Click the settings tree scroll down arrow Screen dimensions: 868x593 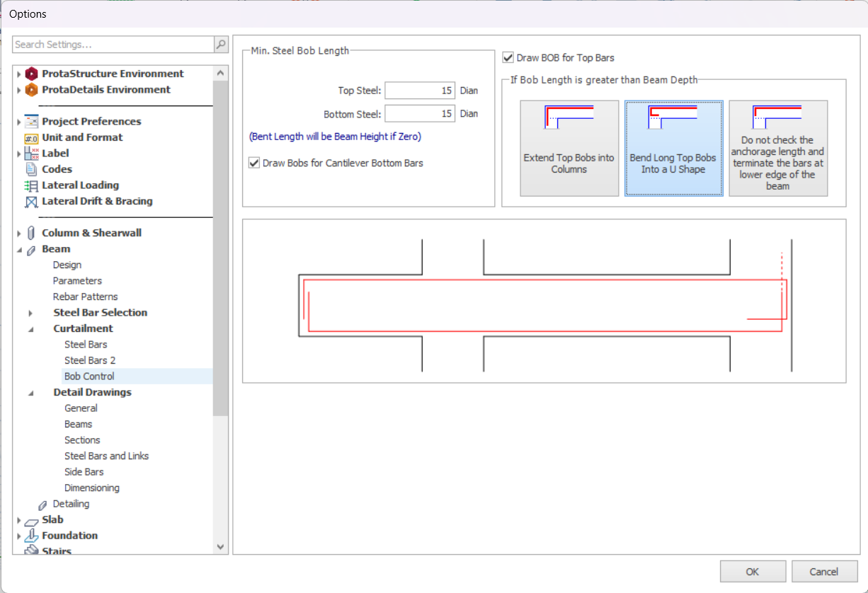(x=220, y=546)
